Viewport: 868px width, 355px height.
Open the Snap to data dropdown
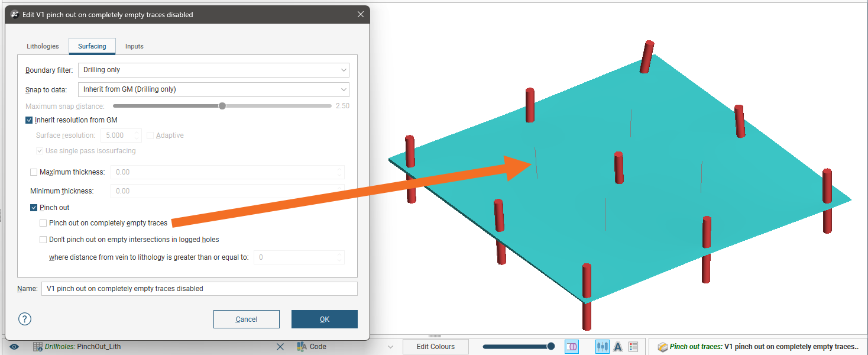(213, 89)
